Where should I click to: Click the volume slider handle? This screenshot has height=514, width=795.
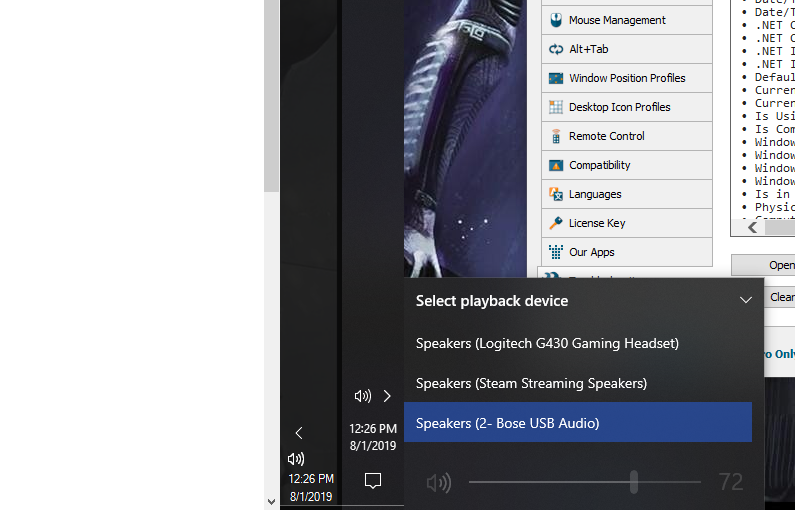point(634,482)
